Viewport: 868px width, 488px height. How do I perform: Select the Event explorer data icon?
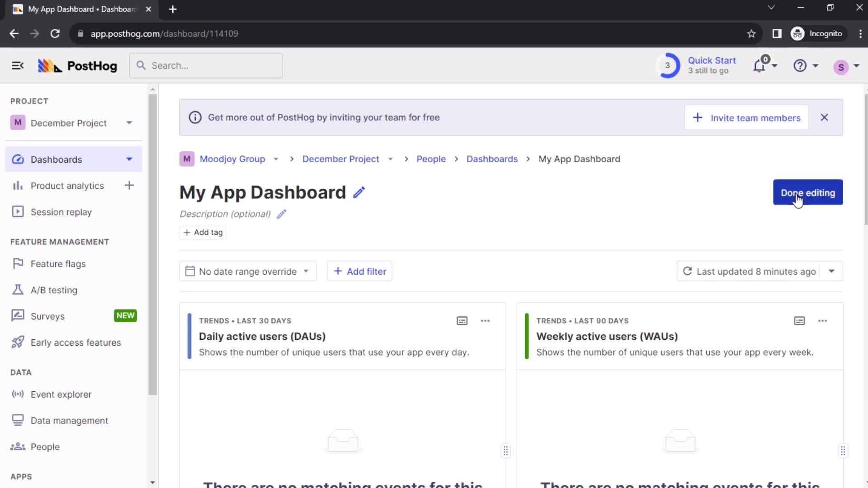click(x=18, y=394)
